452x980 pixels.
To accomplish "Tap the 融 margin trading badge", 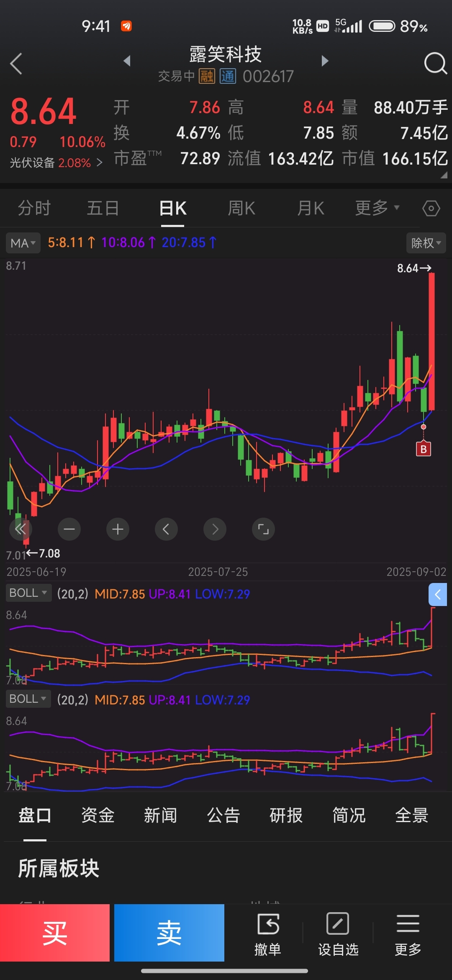I will (x=207, y=76).
